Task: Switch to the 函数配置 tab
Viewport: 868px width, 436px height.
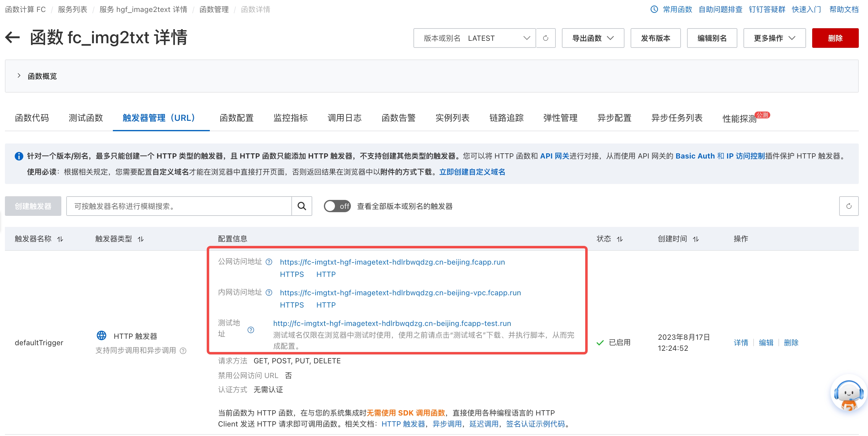Action: point(236,118)
